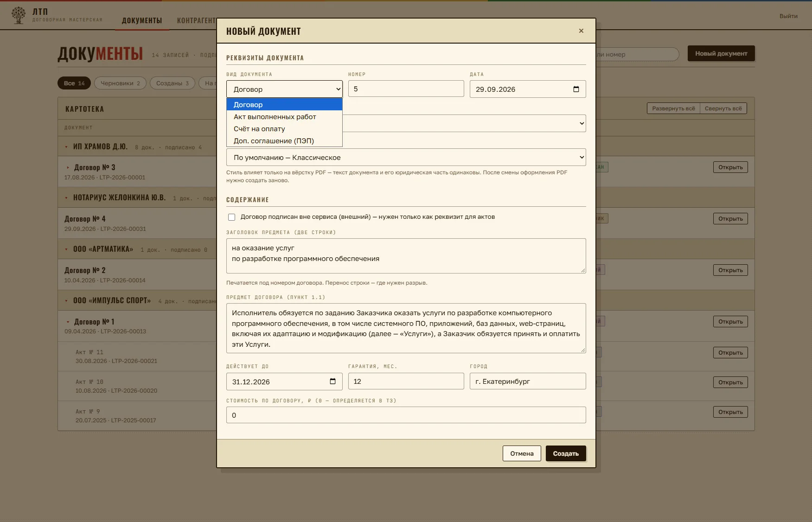Close the New Document dialog
Image resolution: width=812 pixels, height=522 pixels.
tap(581, 31)
